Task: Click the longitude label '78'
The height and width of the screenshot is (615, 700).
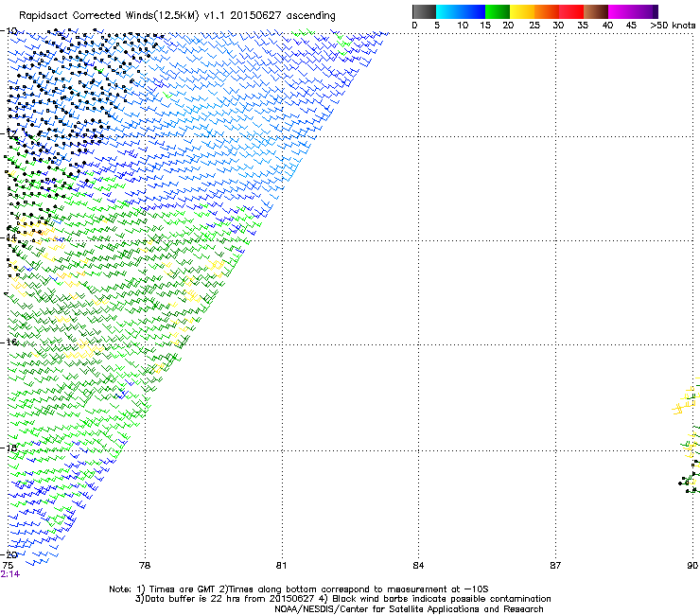Action: [x=145, y=566]
